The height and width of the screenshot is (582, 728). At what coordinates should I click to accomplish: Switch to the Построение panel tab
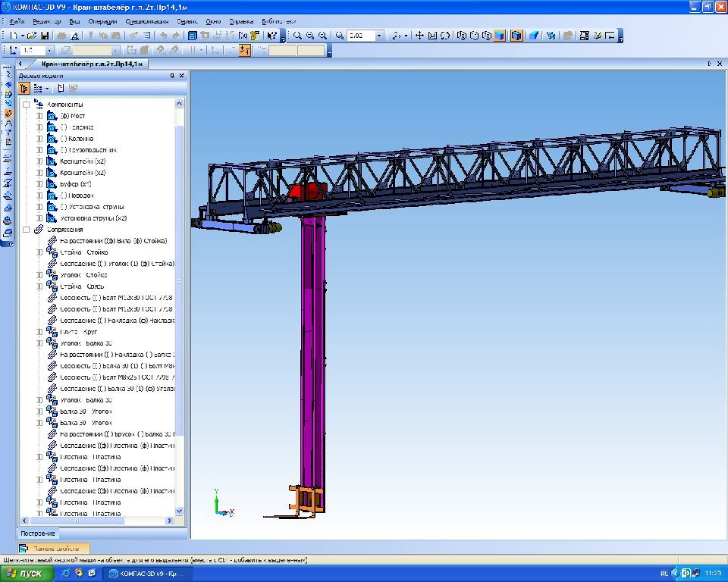pos(37,533)
